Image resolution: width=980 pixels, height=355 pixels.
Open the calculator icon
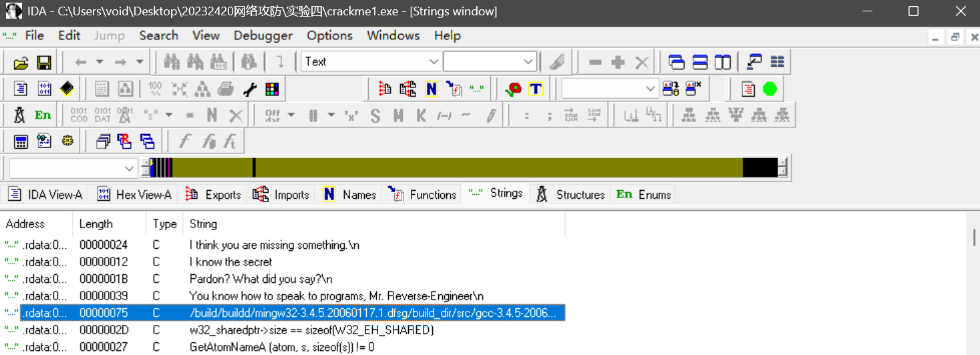(21, 141)
